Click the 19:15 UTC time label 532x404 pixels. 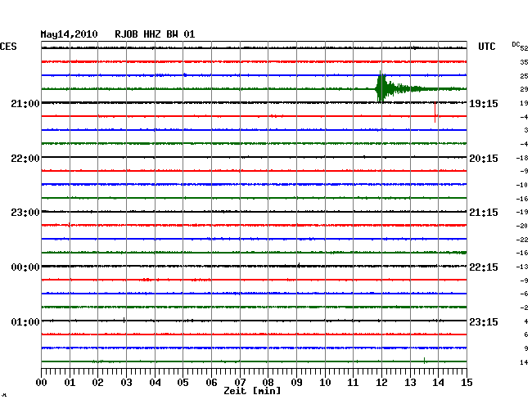(x=484, y=103)
